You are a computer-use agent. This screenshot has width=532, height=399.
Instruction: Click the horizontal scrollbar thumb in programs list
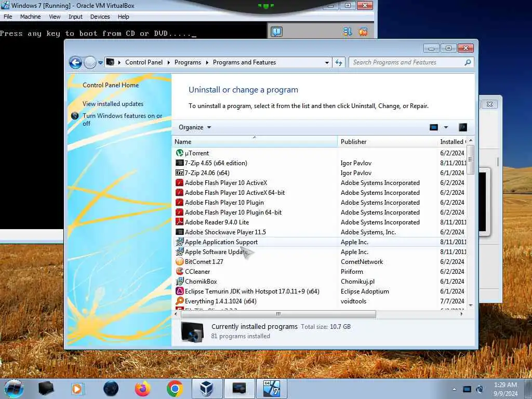[x=278, y=314]
